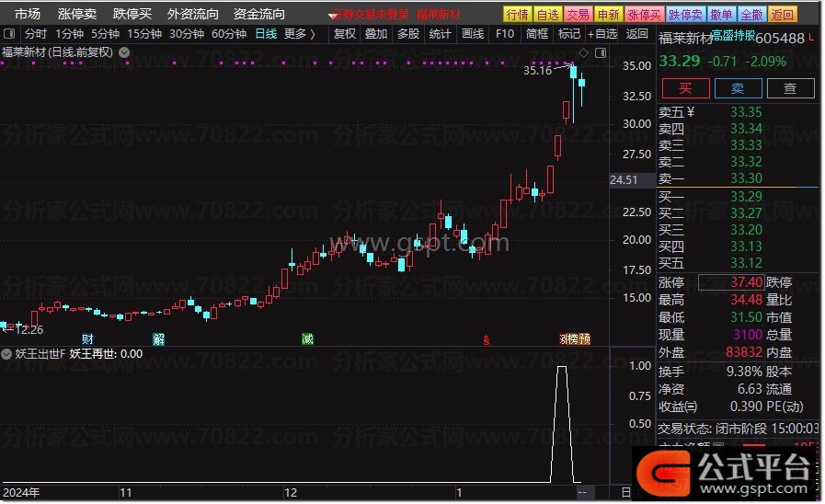Screen dimensions: 825x504
Task: Click the blue 跌停卖 button
Action: click(685, 15)
